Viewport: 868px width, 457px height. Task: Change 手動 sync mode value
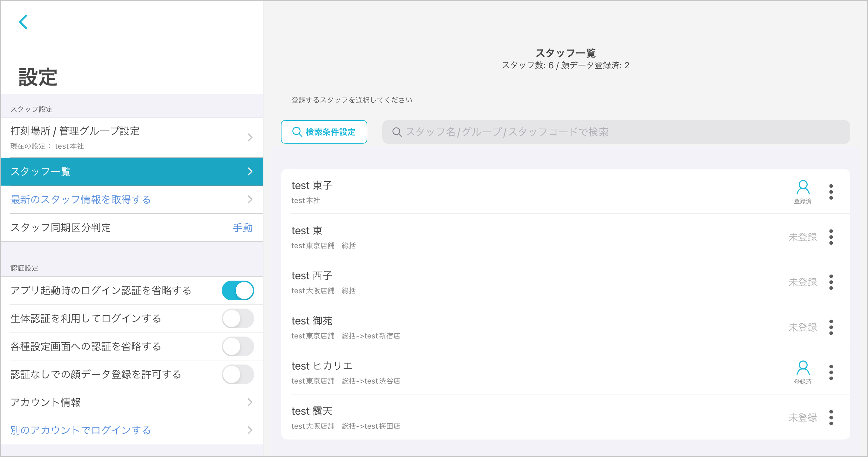click(243, 228)
